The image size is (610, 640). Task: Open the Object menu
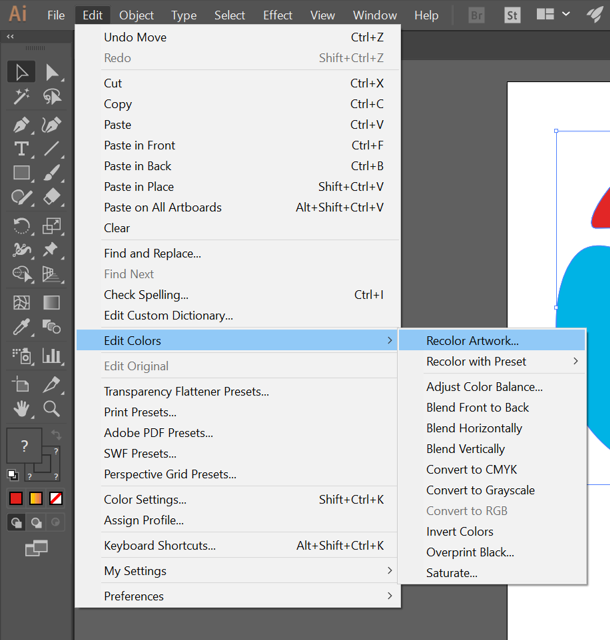click(x=136, y=15)
